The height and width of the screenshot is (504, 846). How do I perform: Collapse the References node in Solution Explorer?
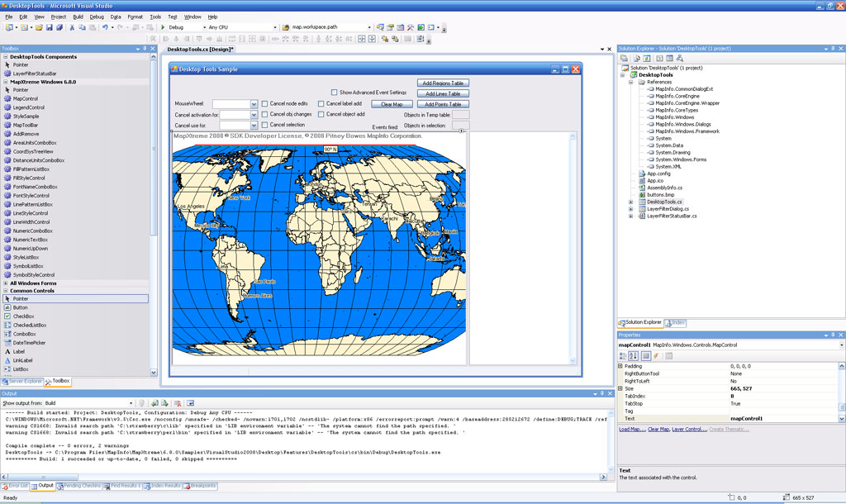pyautogui.click(x=630, y=82)
